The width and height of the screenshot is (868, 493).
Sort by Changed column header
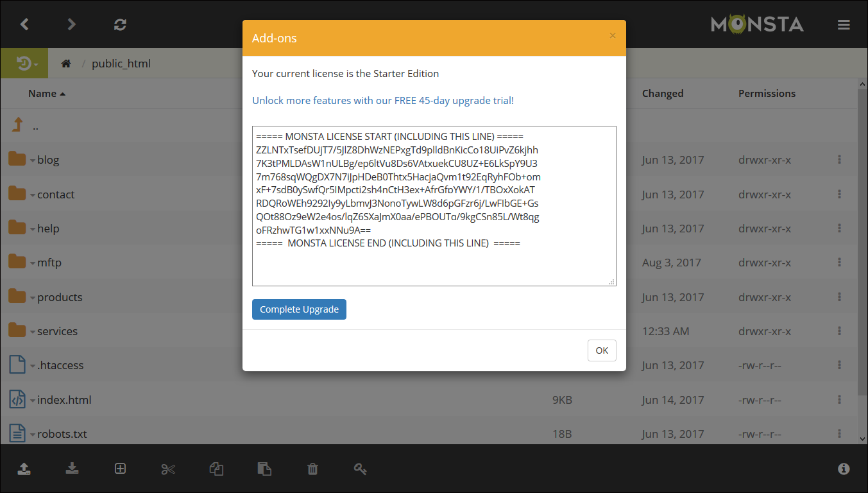(663, 93)
